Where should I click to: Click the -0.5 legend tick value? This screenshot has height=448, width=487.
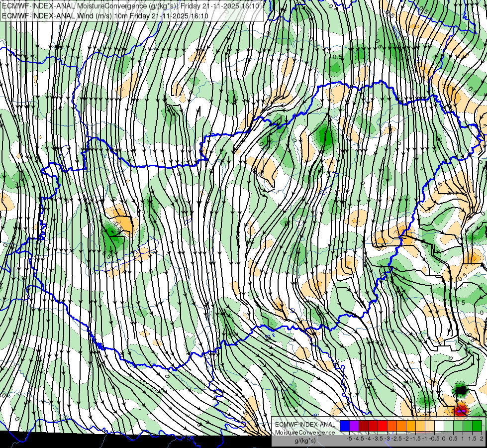coord(434,439)
